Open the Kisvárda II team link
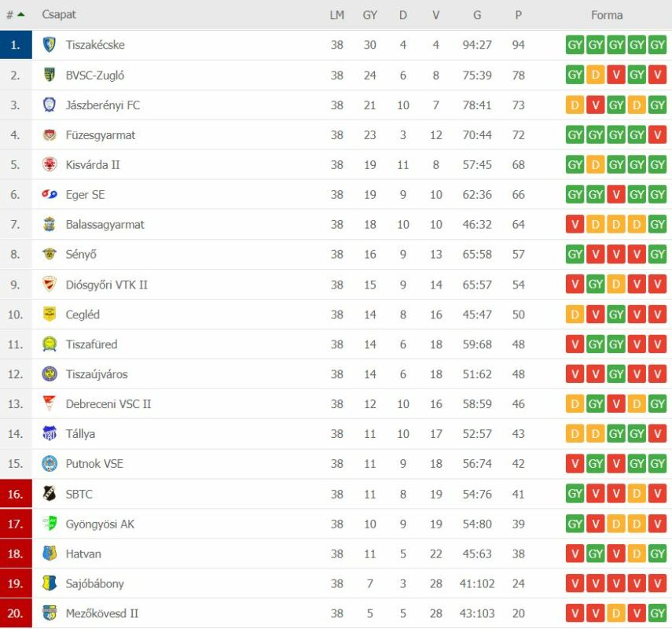This screenshot has height=629, width=672. (93, 164)
